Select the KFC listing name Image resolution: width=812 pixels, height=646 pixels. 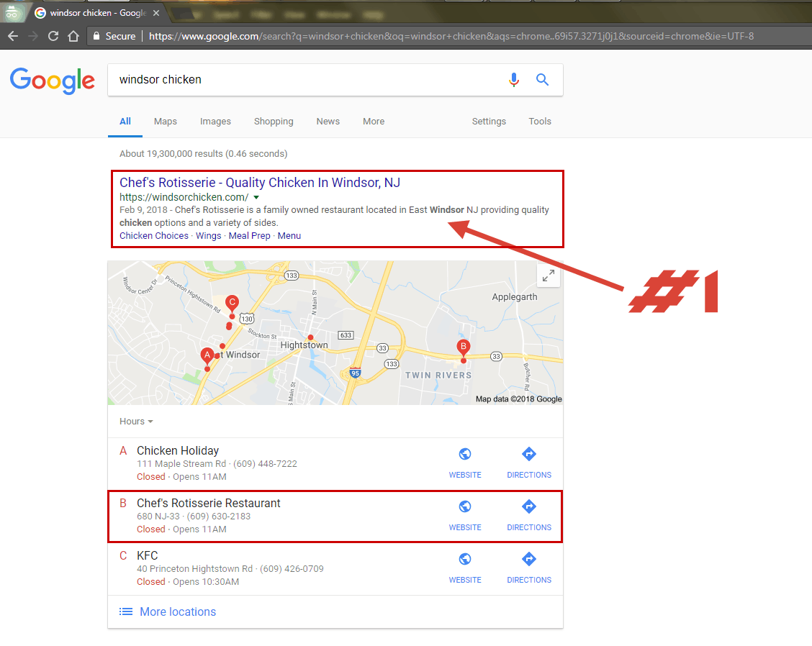[x=147, y=555]
